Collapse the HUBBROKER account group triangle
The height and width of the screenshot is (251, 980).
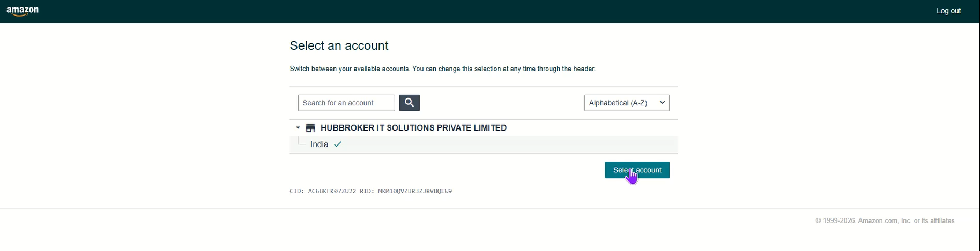[298, 128]
